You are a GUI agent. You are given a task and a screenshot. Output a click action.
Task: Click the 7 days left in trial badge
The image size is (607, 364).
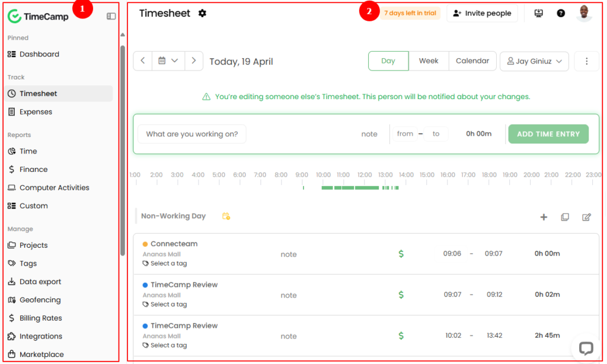pos(410,13)
